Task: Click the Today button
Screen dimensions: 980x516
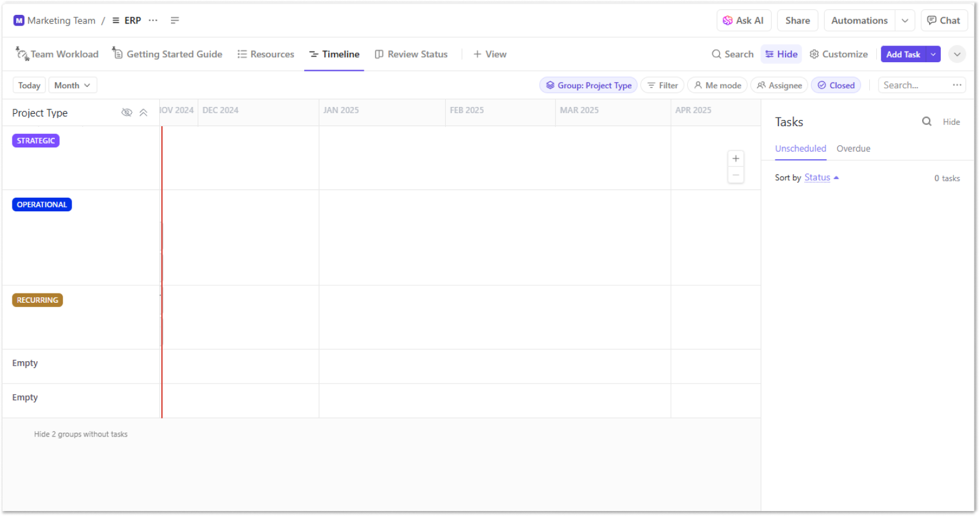Action: click(29, 85)
